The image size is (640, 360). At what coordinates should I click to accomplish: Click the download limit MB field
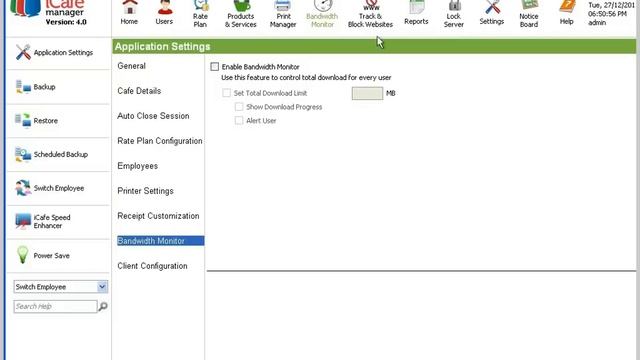point(367,93)
